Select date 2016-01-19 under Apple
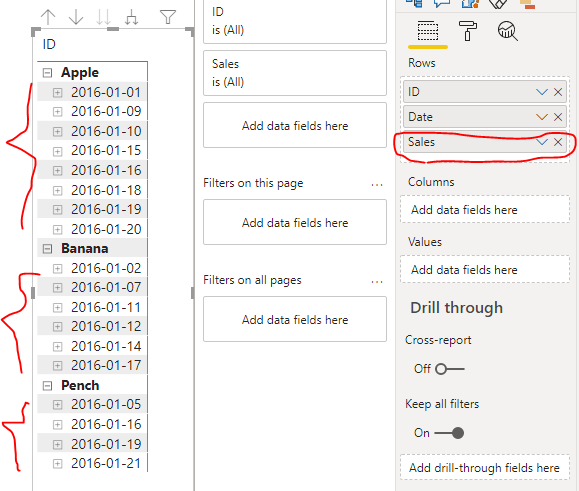The height and width of the screenshot is (491, 579). [106, 210]
